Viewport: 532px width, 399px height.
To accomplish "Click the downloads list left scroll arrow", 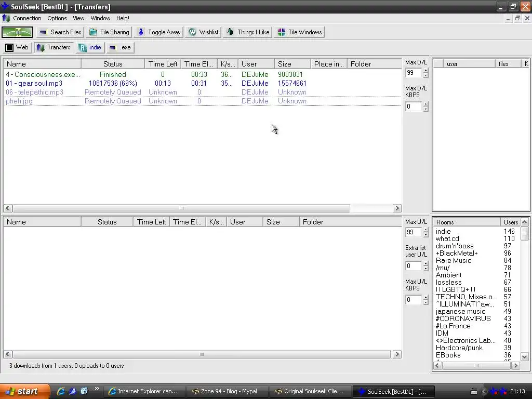I will 8,208.
